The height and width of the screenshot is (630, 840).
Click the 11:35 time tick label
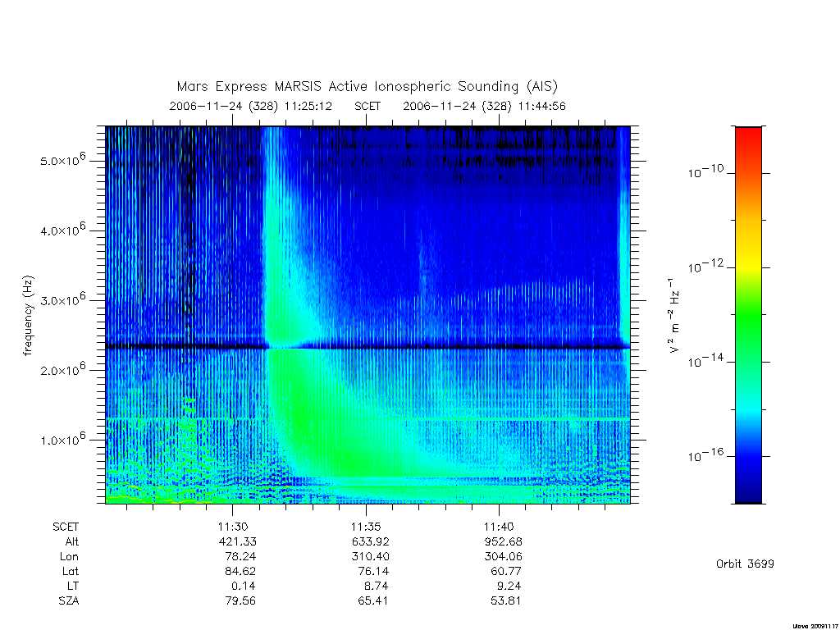[x=366, y=527]
